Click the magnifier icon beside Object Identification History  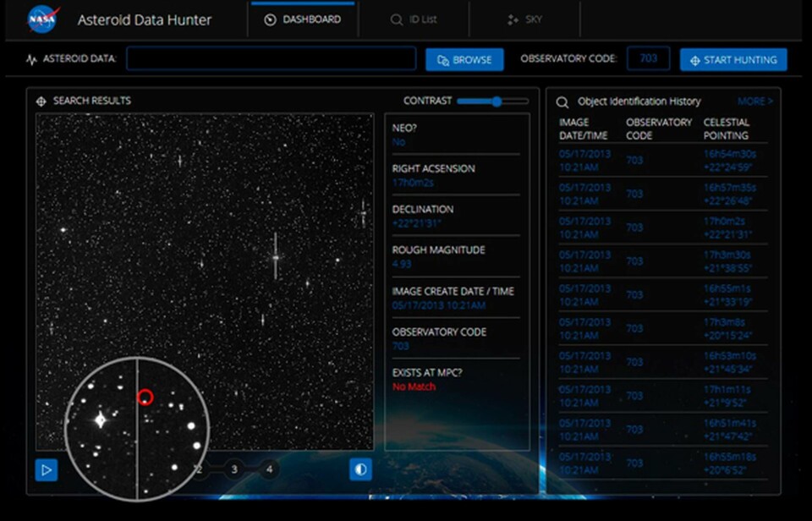pos(562,102)
